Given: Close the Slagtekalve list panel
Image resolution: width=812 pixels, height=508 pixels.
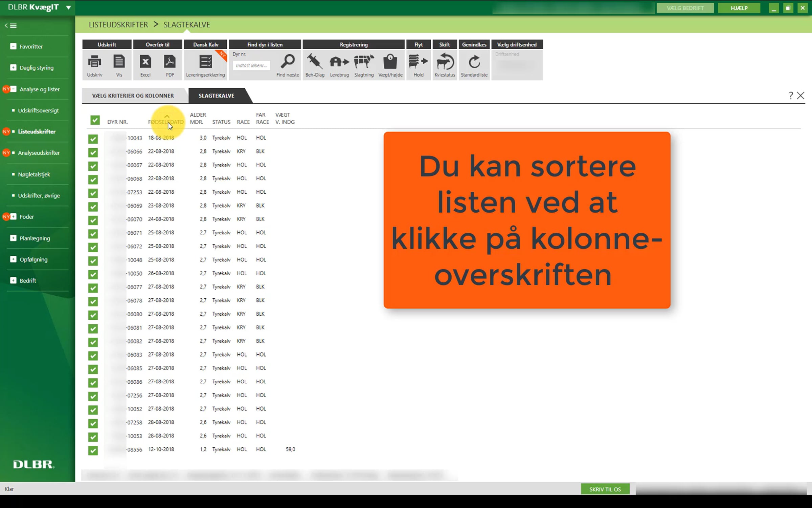Looking at the screenshot, I should (800, 96).
